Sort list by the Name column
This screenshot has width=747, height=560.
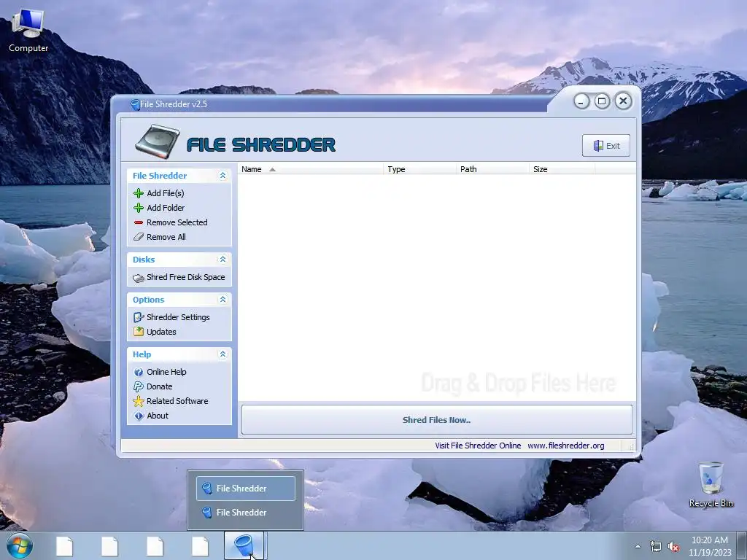pyautogui.click(x=310, y=169)
